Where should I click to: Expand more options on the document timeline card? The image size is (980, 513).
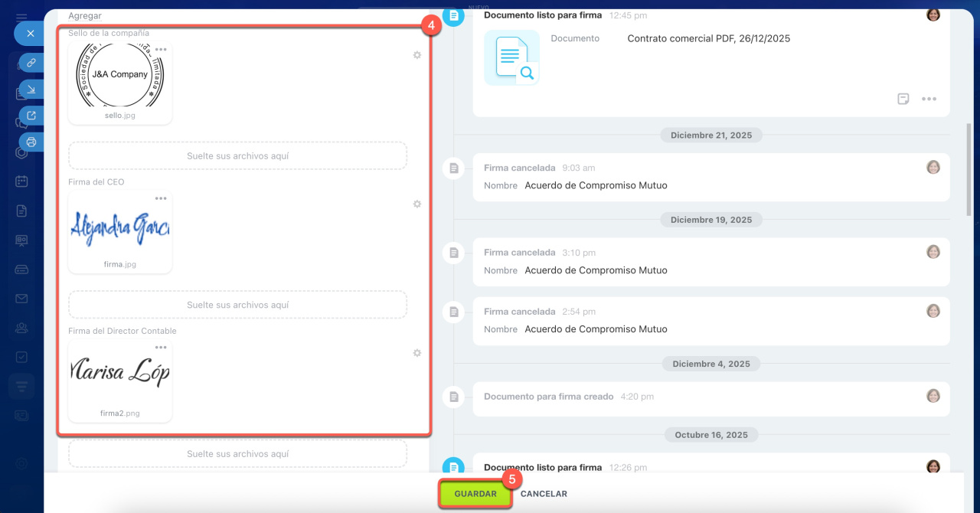pyautogui.click(x=929, y=99)
